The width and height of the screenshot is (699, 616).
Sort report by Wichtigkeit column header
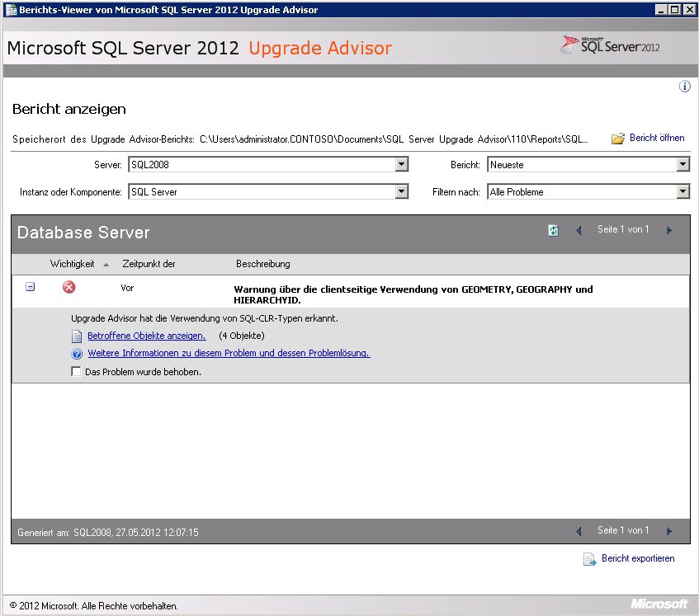(x=73, y=264)
